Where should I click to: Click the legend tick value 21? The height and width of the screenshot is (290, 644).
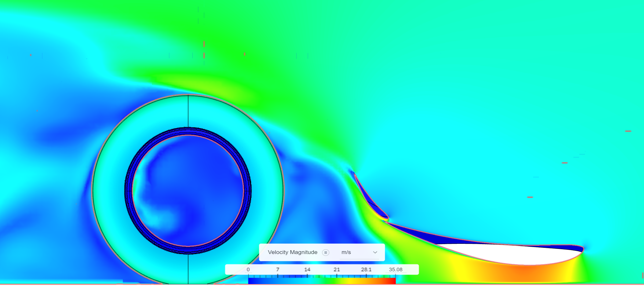(337, 269)
